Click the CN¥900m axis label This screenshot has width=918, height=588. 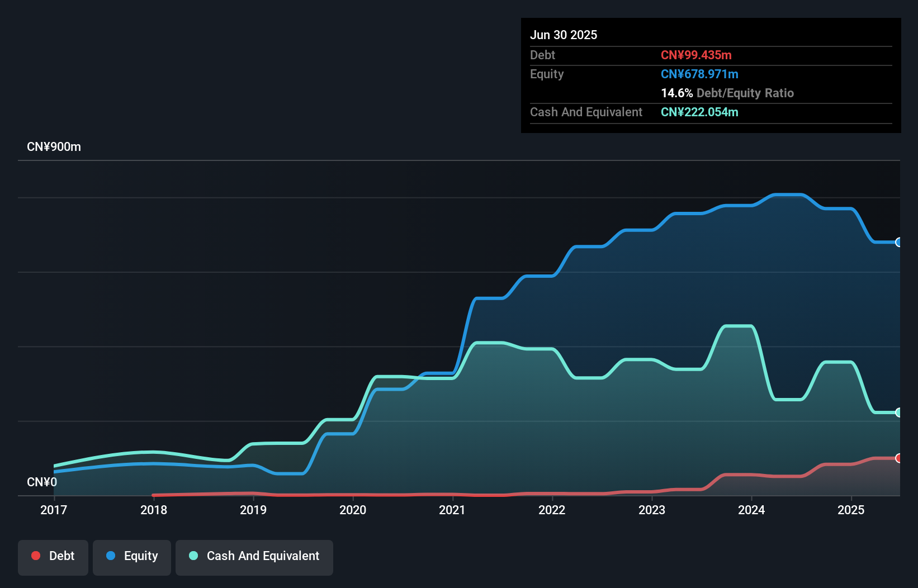tap(54, 146)
